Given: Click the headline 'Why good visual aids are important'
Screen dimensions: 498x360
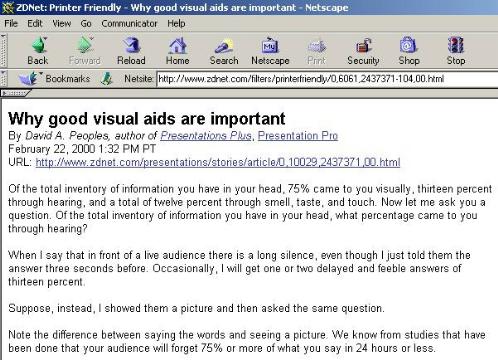Looking at the screenshot, I should pos(147,119).
